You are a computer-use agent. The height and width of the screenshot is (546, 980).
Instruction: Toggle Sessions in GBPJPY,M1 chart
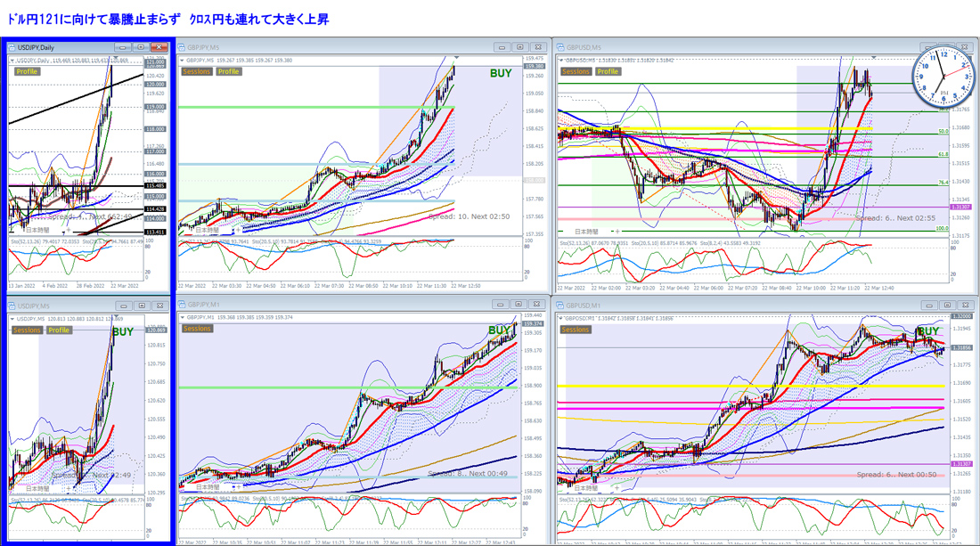197,329
